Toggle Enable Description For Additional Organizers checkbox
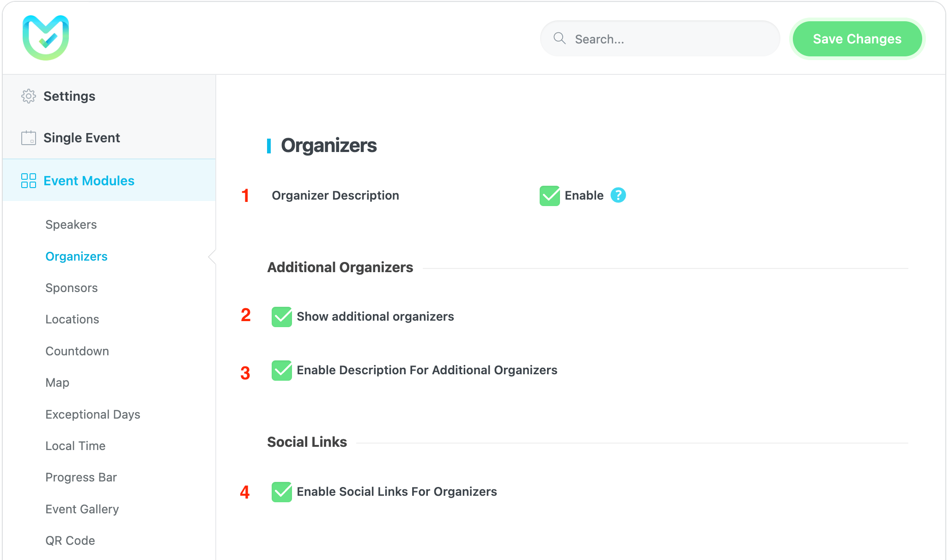 pyautogui.click(x=282, y=371)
